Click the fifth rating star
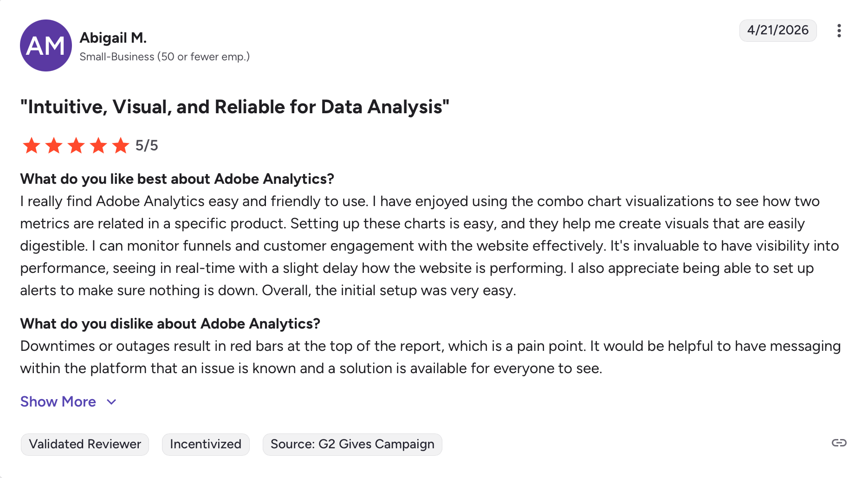Screen dimensions: 868x478 tap(121, 146)
